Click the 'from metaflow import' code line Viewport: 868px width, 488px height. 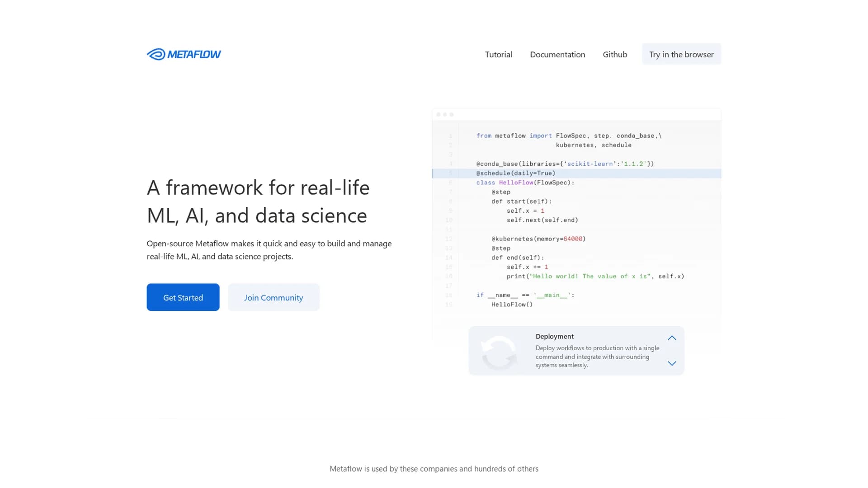569,136
